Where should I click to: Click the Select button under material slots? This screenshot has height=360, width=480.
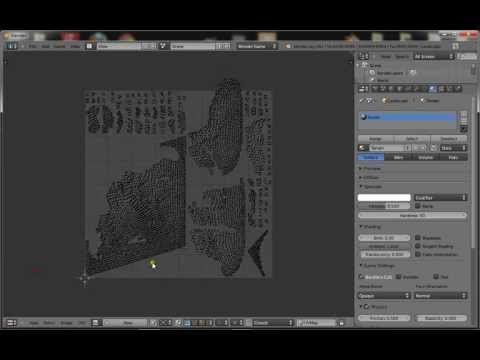pos(412,139)
